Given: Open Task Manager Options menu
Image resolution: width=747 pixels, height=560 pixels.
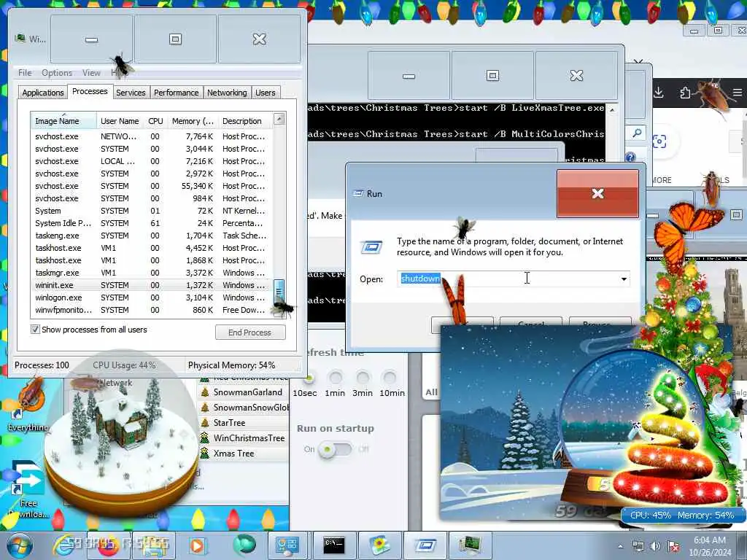Looking at the screenshot, I should click(x=57, y=72).
